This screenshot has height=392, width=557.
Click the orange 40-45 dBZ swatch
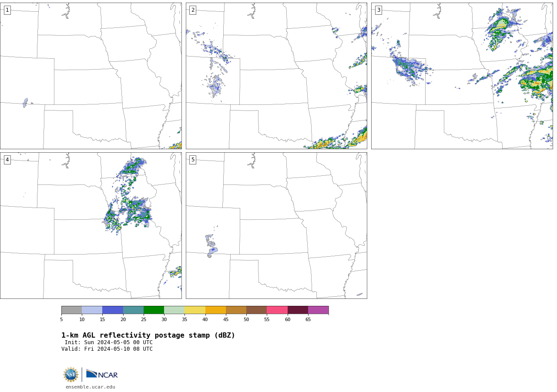[x=215, y=310]
